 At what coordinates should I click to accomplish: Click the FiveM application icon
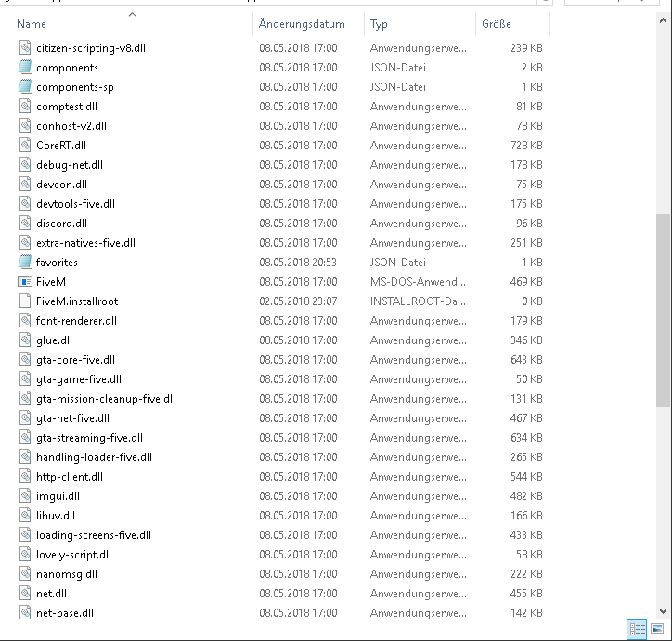tap(25, 281)
